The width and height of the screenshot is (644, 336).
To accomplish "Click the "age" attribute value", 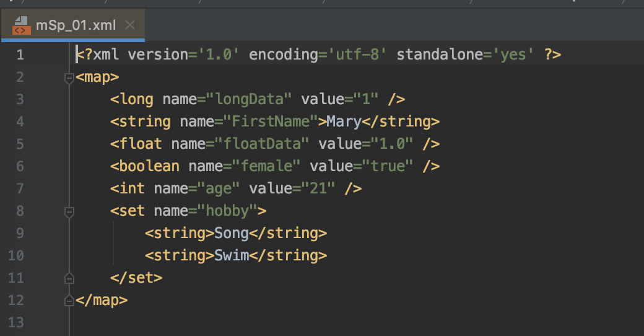I will (x=219, y=188).
